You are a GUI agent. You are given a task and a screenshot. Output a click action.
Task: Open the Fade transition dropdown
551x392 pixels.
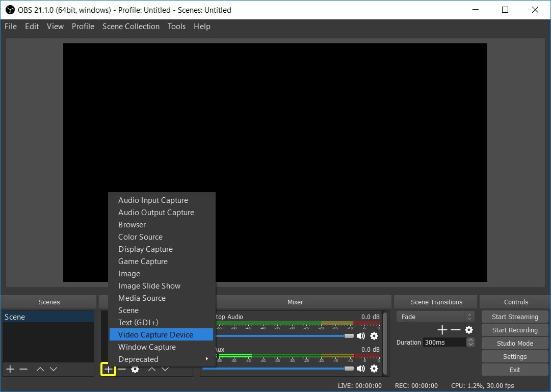pyautogui.click(x=433, y=316)
